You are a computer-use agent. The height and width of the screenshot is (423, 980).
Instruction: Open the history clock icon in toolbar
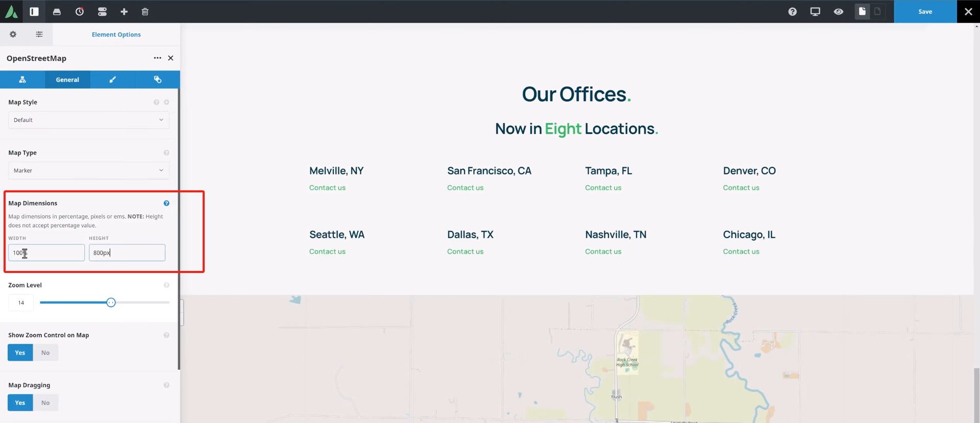(80, 11)
